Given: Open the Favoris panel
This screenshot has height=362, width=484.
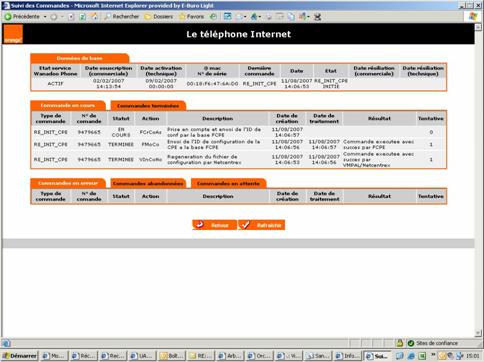Looking at the screenshot, I should coord(191,16).
